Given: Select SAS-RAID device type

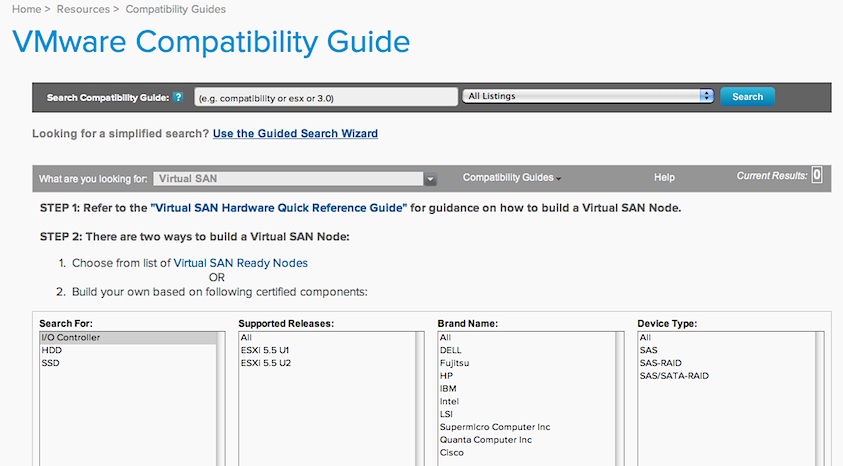Looking at the screenshot, I should click(x=660, y=364).
